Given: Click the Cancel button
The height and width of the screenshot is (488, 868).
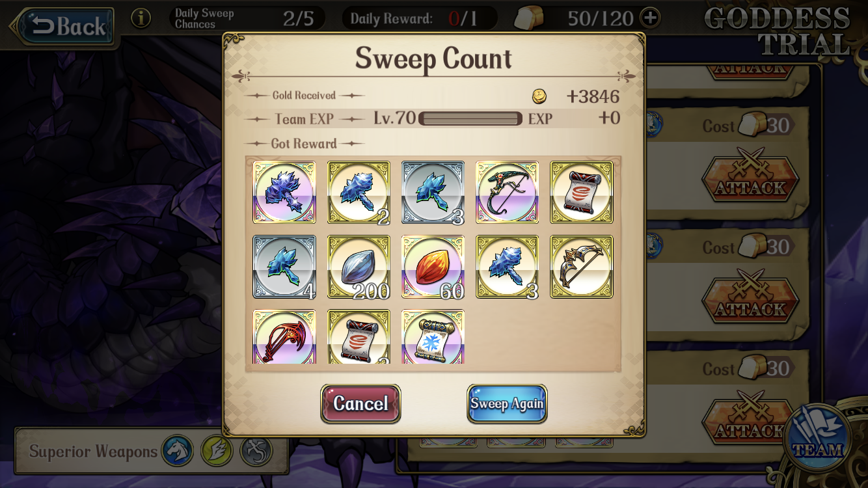Looking at the screenshot, I should [x=360, y=403].
